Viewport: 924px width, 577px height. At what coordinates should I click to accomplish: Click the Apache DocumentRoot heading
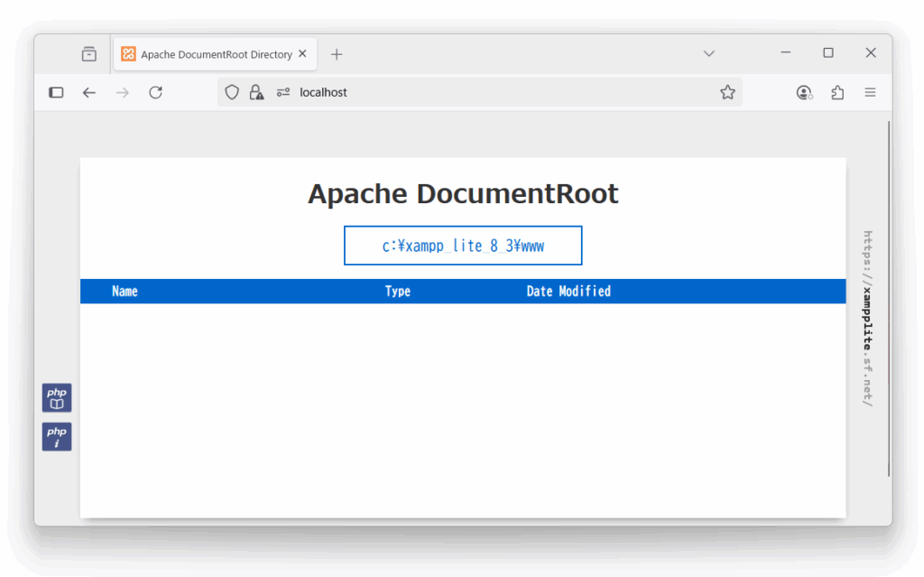pyautogui.click(x=463, y=193)
